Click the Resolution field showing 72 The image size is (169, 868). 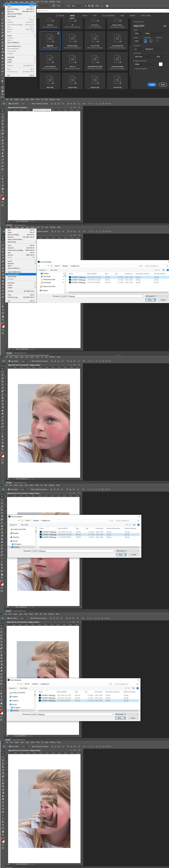pyautogui.click(x=138, y=49)
